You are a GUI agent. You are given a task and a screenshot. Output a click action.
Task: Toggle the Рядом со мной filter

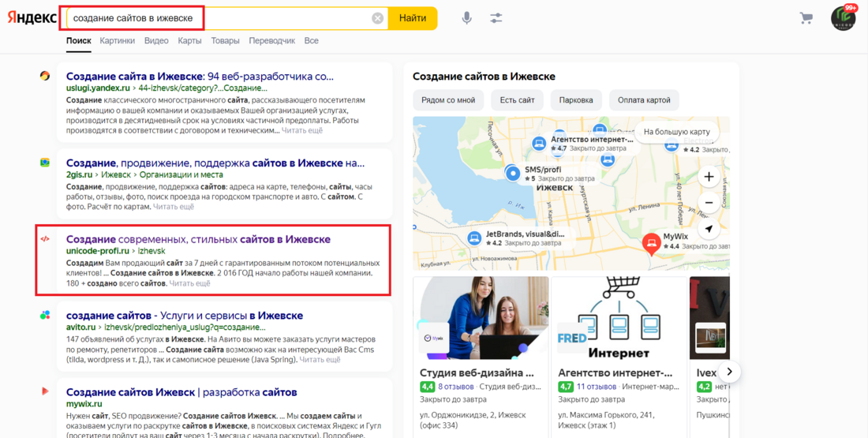click(448, 100)
